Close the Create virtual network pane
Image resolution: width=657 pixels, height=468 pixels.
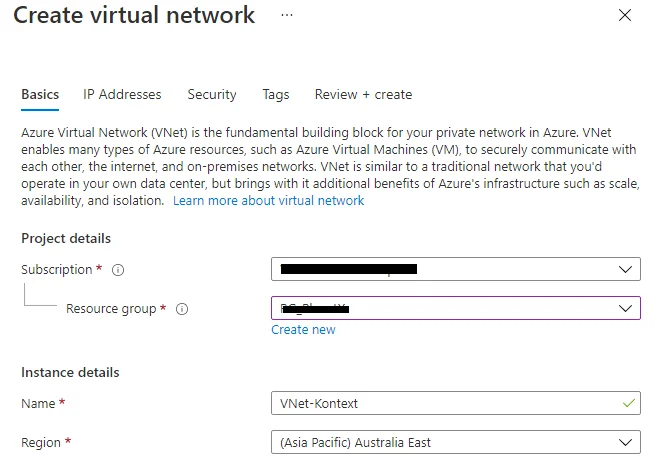point(625,16)
